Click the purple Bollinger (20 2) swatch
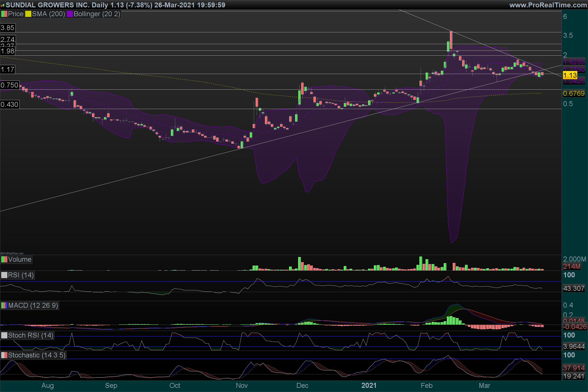 [x=70, y=14]
